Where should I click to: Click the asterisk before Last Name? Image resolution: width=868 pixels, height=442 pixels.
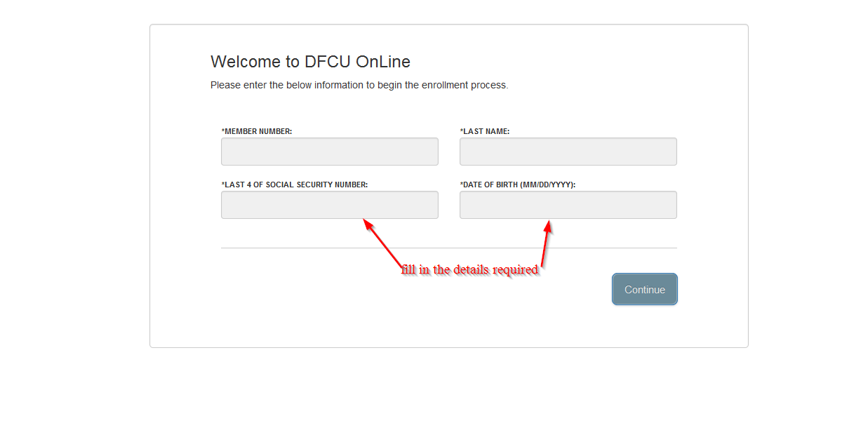tap(461, 130)
